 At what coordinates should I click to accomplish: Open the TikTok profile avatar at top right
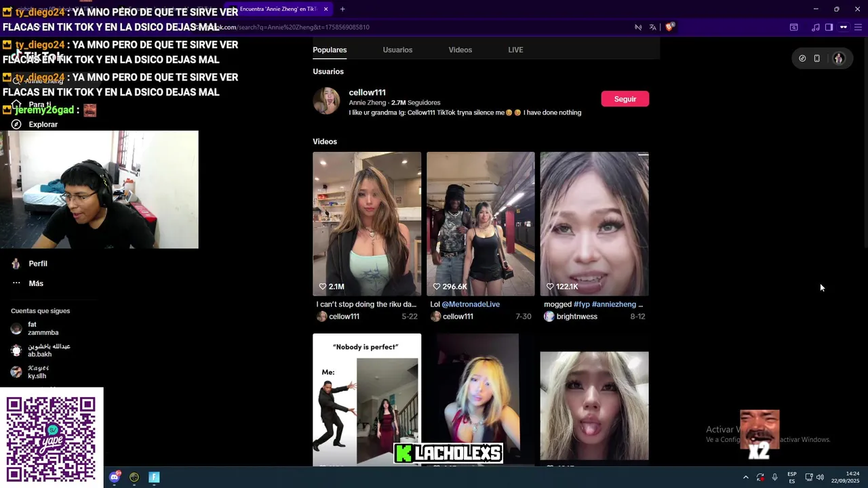coord(838,58)
